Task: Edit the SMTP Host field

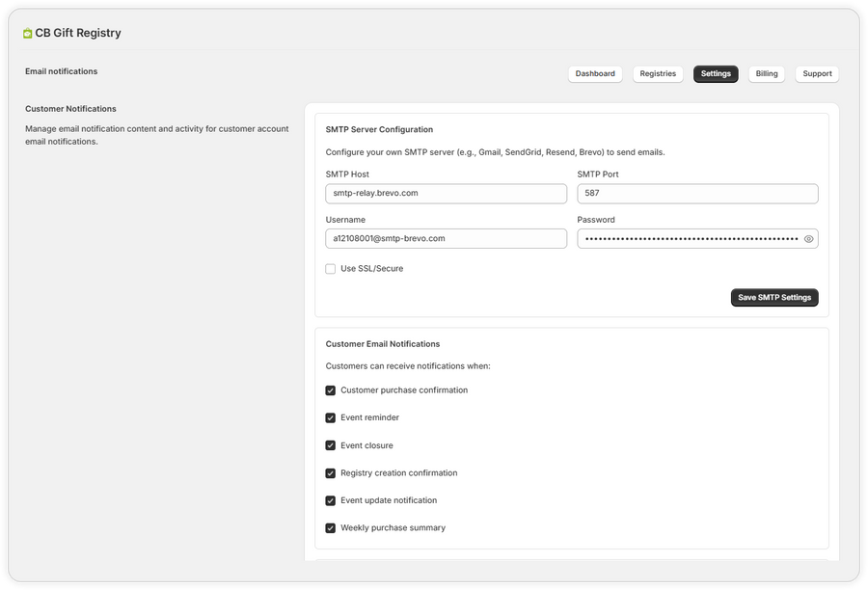Action: coord(447,194)
